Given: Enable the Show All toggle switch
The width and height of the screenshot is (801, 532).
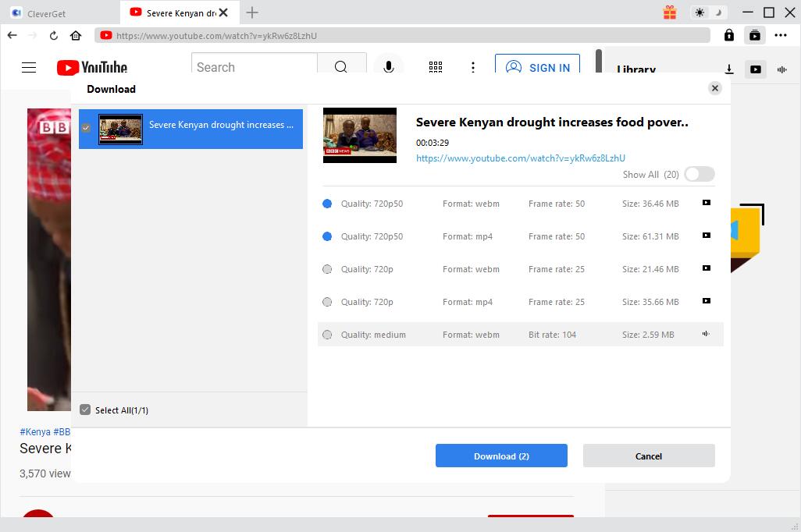Looking at the screenshot, I should click(699, 175).
